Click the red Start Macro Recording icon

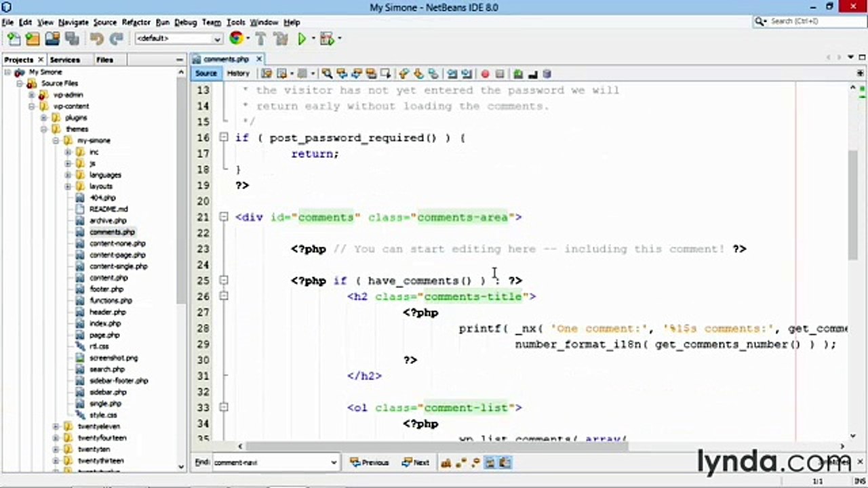tap(485, 73)
